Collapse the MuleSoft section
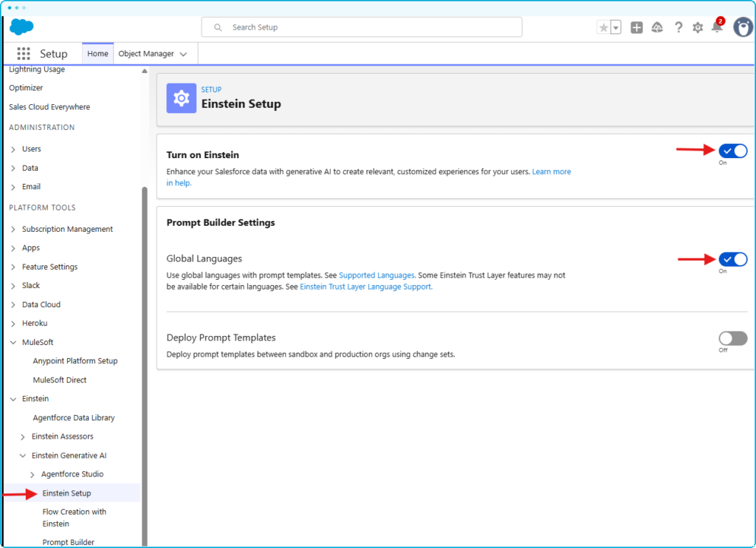This screenshot has width=756, height=548. 13,343
